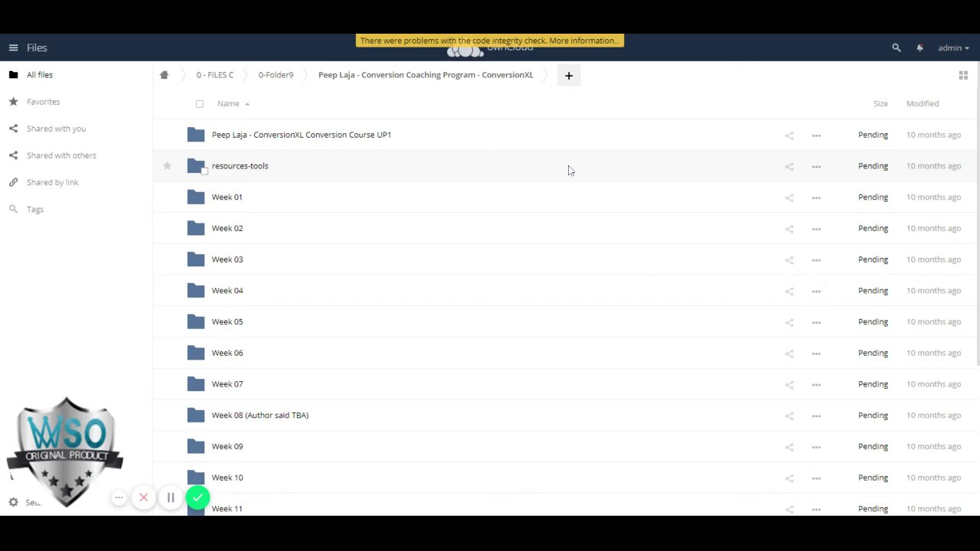This screenshot has height=551, width=980.
Task: Open more actions for Week 04
Action: pyautogui.click(x=816, y=291)
